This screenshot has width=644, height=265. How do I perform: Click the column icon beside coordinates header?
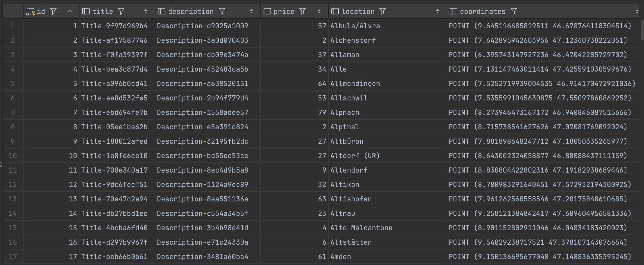453,11
